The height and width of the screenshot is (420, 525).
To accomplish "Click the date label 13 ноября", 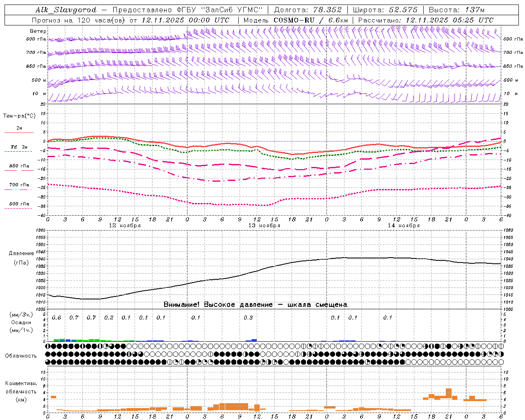I will (264, 225).
